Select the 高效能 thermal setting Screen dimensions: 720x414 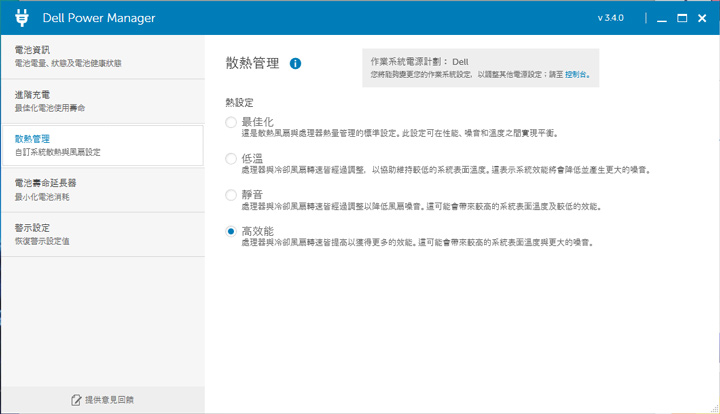point(231,231)
